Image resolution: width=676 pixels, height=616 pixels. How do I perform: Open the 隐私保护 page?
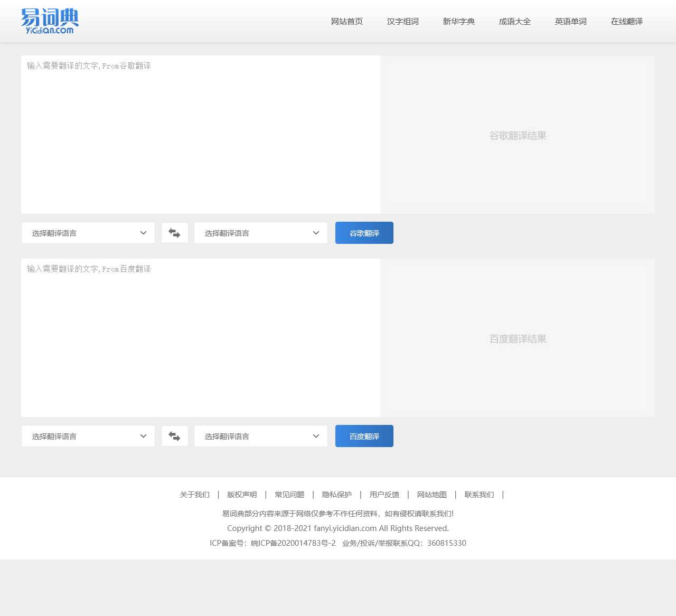pos(336,495)
